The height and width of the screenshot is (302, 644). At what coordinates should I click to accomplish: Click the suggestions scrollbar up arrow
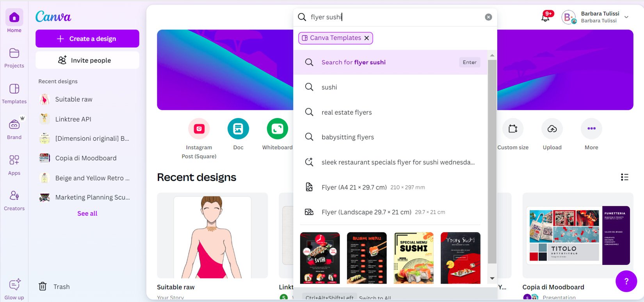click(x=492, y=55)
